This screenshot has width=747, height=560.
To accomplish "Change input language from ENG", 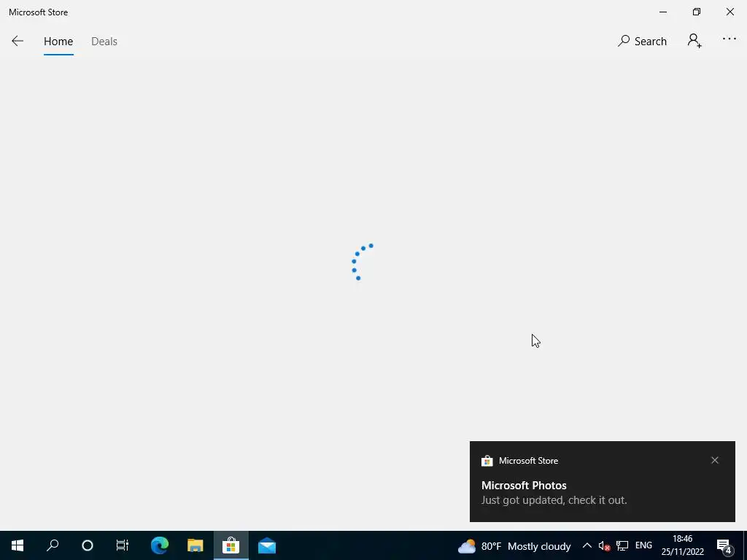I will coord(643,545).
